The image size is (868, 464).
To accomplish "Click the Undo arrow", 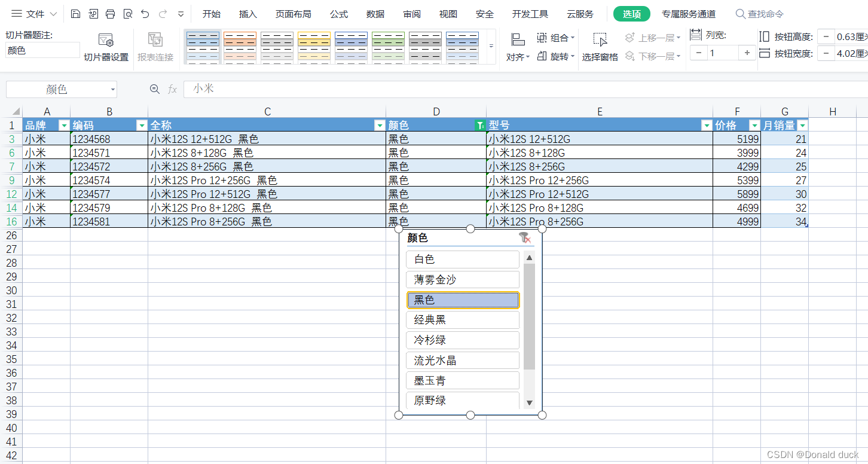I will click(x=145, y=14).
